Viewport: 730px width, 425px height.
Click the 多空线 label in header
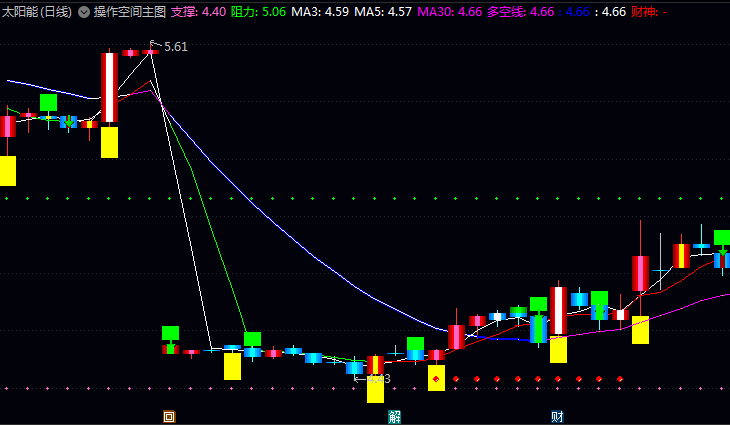click(506, 12)
